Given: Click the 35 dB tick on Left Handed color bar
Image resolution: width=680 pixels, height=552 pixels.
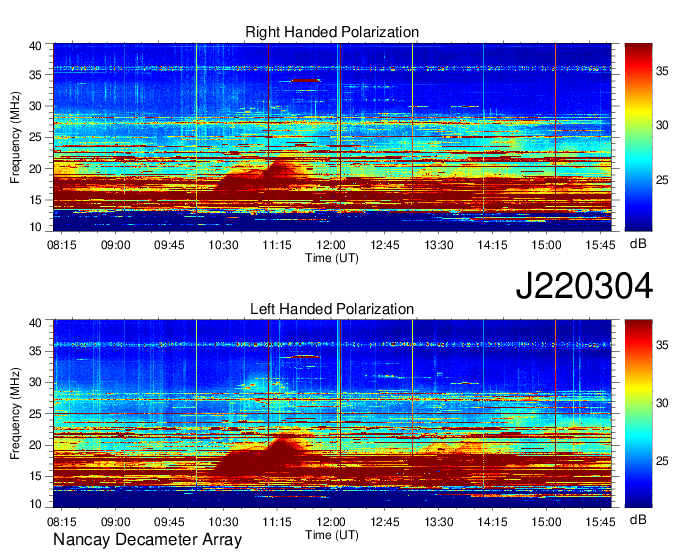Looking at the screenshot, I should point(662,345).
